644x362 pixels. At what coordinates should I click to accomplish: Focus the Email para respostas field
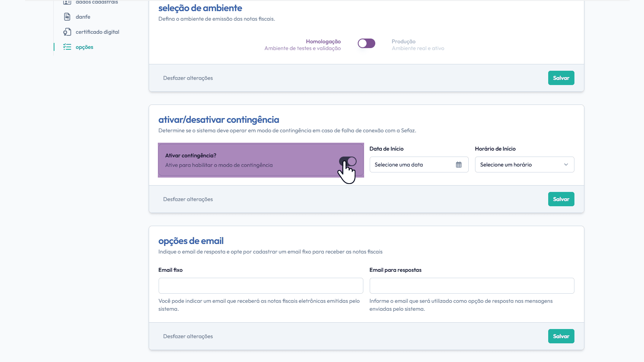click(472, 286)
